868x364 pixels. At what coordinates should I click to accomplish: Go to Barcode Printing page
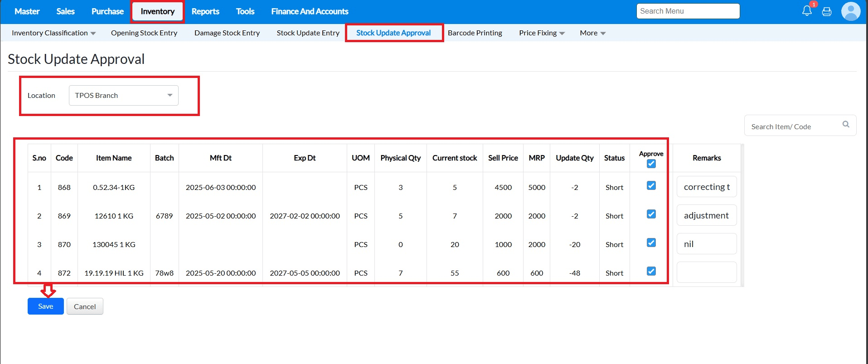(x=475, y=33)
